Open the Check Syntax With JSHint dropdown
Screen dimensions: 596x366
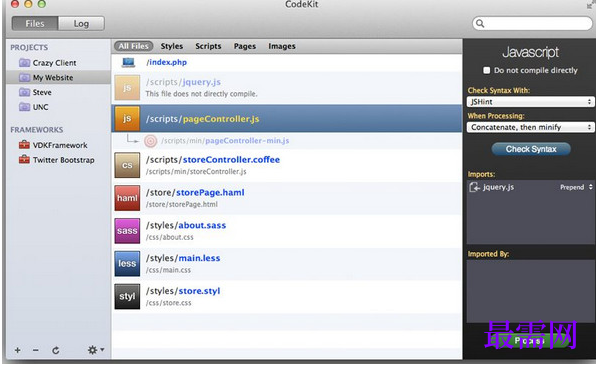click(x=530, y=102)
